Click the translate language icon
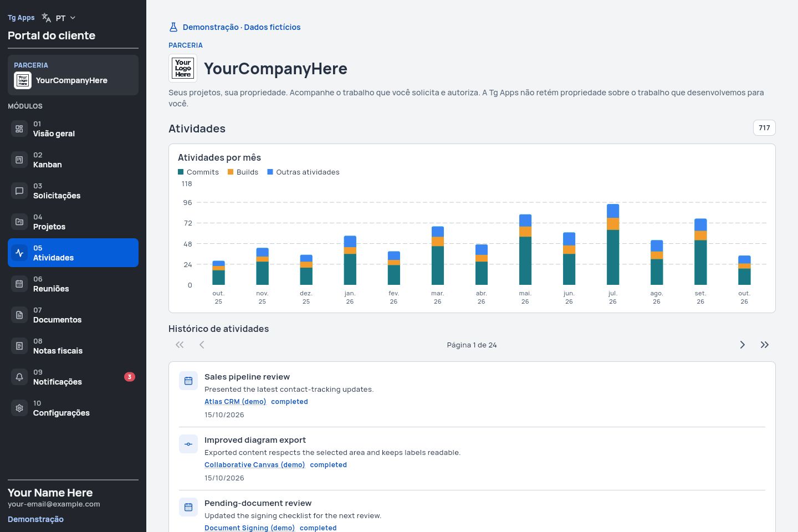 [47, 18]
